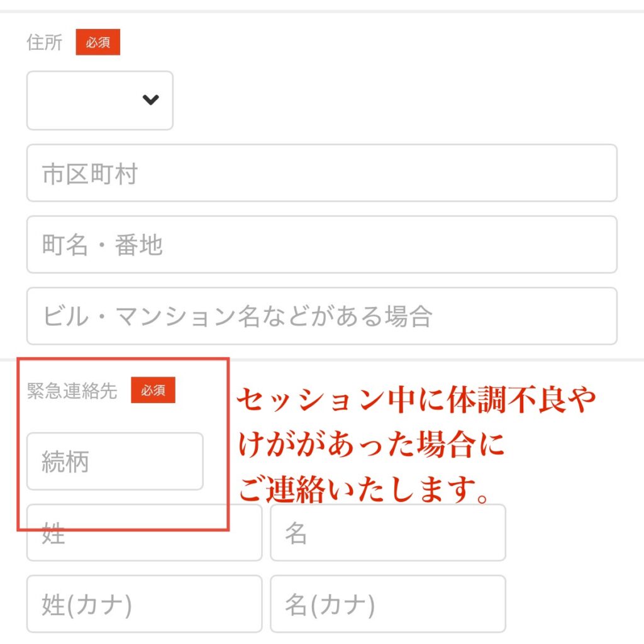The image size is (644, 644).
Task: Select the 名(カナ) input field
Action: (388, 604)
